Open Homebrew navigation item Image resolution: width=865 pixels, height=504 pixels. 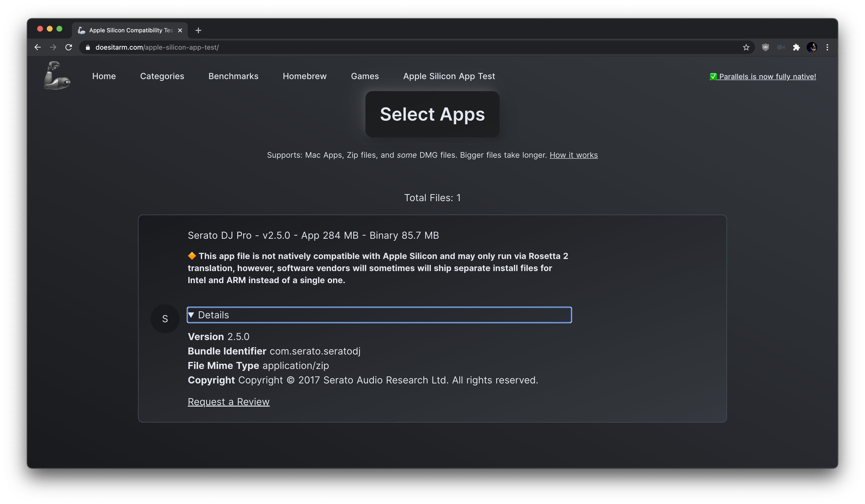[x=305, y=76]
